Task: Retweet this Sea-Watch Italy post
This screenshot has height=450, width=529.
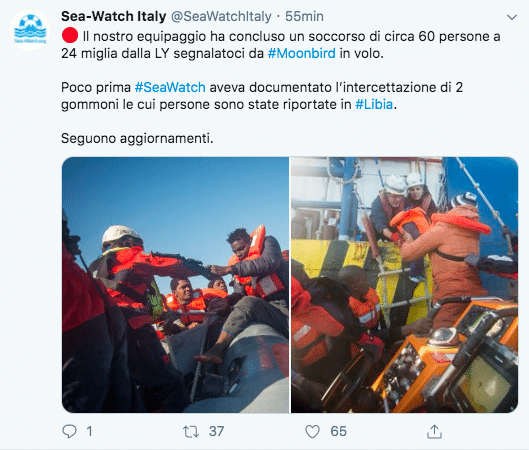Action: pyautogui.click(x=191, y=431)
